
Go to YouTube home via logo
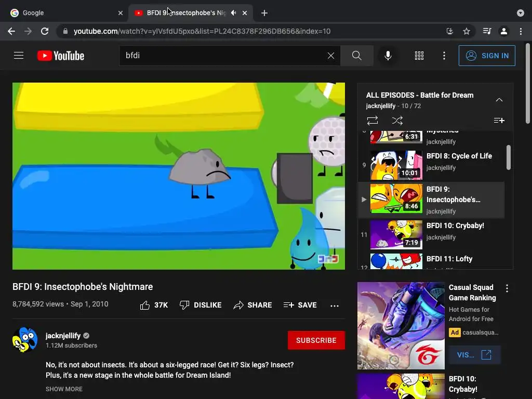[61, 56]
